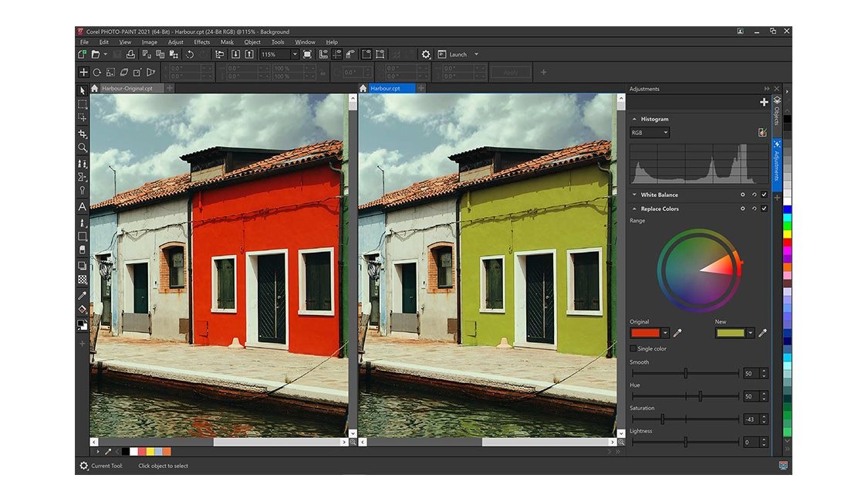This screenshot has height=502, width=868.
Task: Select the Pick tool
Action: [83, 92]
